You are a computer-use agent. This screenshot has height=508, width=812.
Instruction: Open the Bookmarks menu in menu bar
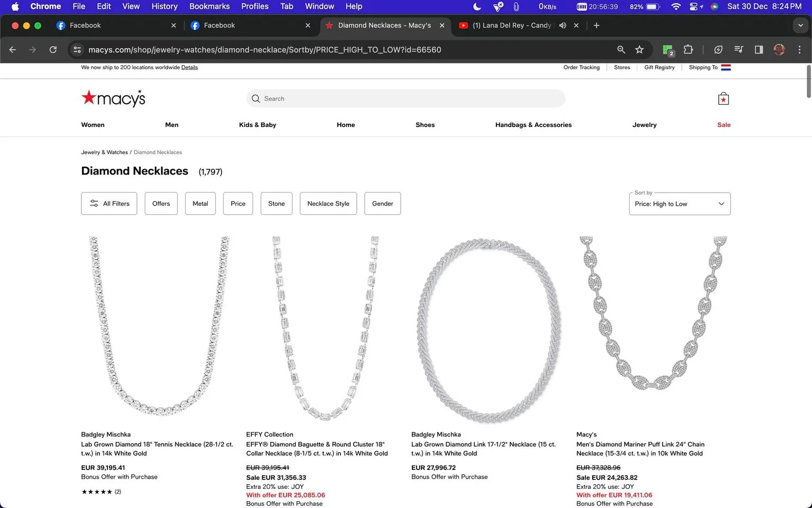click(209, 6)
